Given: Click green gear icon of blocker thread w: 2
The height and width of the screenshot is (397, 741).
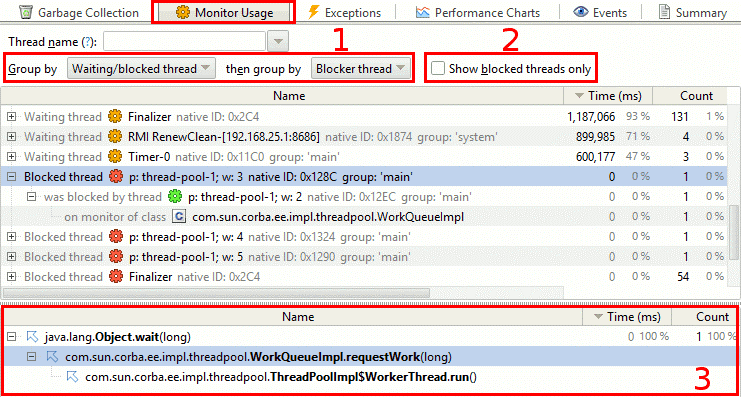Looking at the screenshot, I should (x=175, y=197).
